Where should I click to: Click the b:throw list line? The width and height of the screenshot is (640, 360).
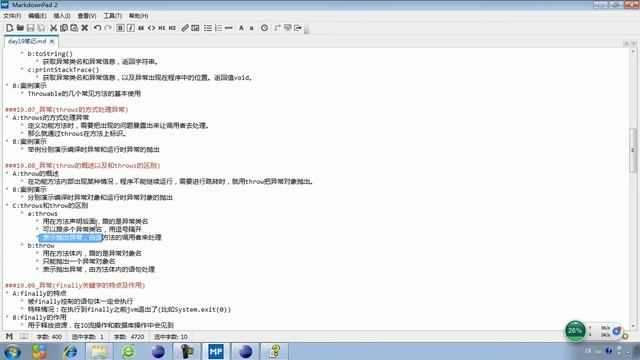tap(41, 245)
